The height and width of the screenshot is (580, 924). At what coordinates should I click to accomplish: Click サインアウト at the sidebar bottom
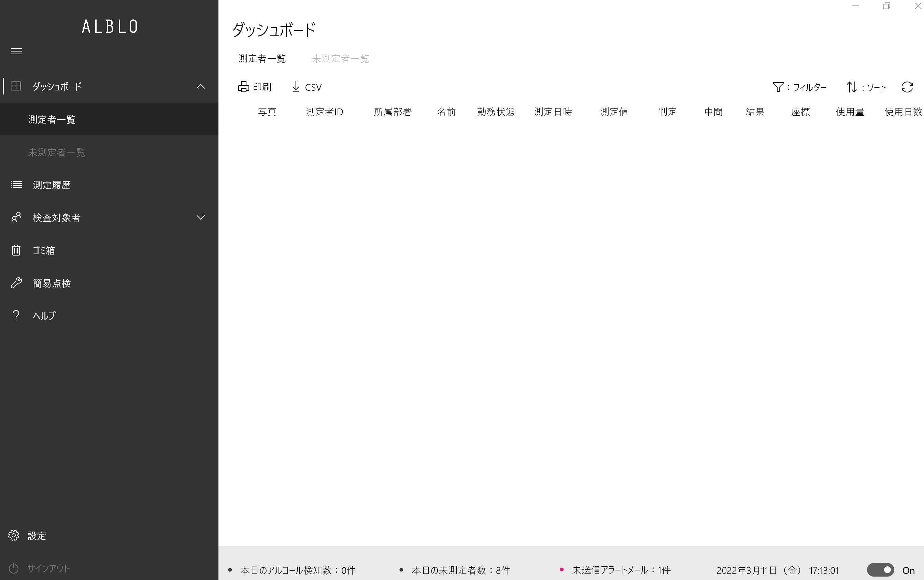pyautogui.click(x=48, y=568)
